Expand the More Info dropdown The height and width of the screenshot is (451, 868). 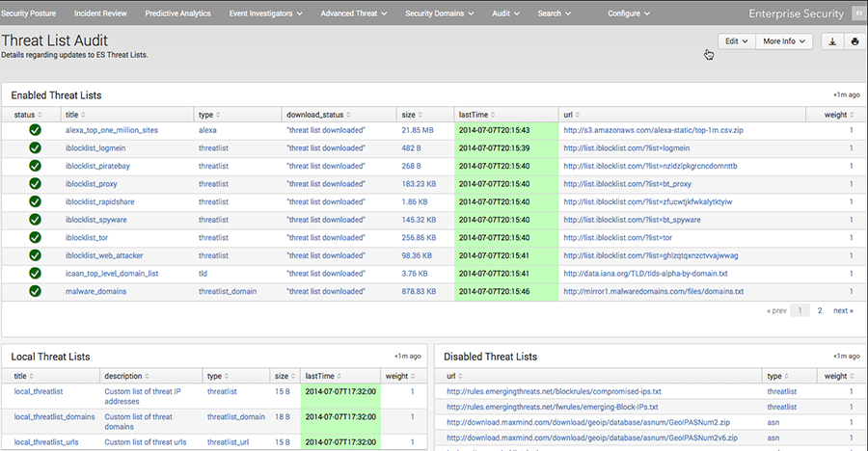tap(784, 41)
